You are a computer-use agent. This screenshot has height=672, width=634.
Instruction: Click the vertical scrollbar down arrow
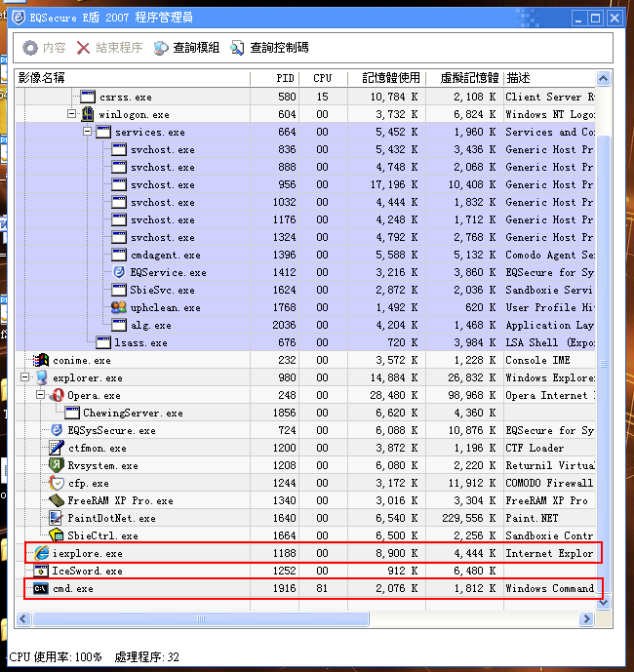[x=603, y=603]
